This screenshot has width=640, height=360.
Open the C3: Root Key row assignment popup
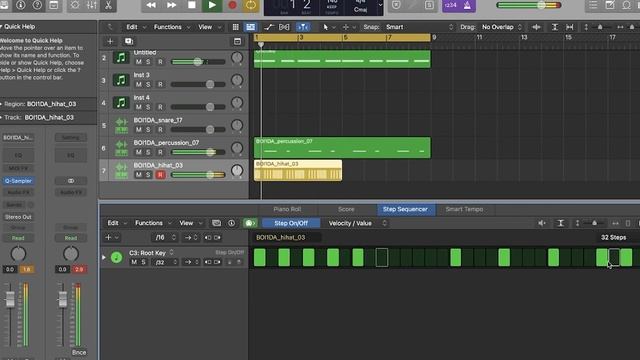151,253
